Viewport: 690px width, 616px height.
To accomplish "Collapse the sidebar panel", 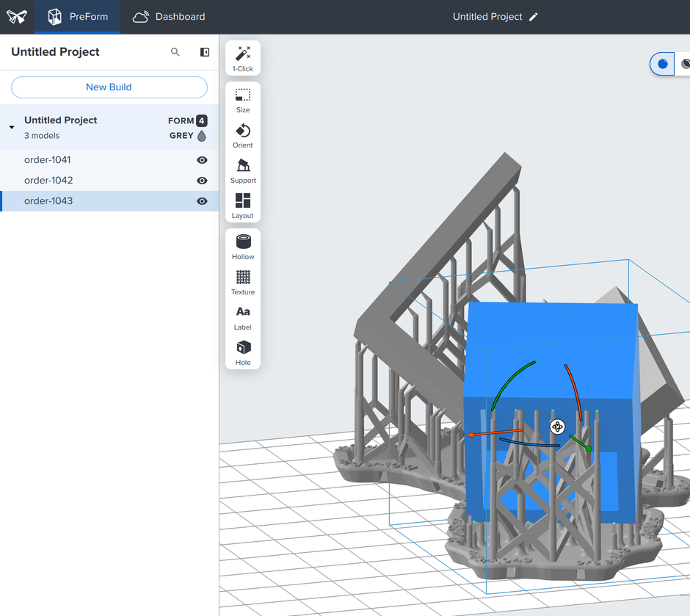I will (x=205, y=52).
